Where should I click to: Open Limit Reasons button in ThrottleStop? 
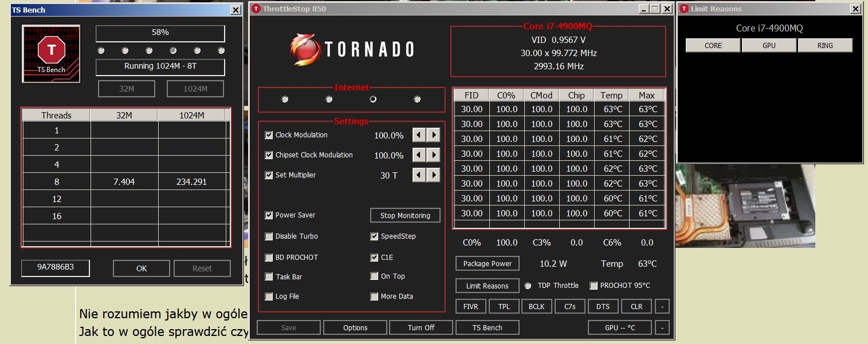(488, 286)
